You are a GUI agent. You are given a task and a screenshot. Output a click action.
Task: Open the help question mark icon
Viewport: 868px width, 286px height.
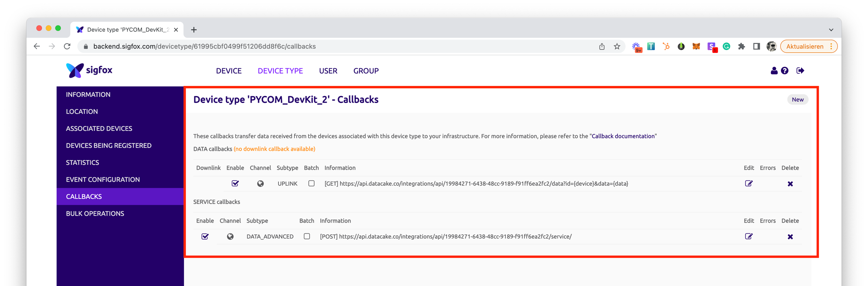coord(785,71)
